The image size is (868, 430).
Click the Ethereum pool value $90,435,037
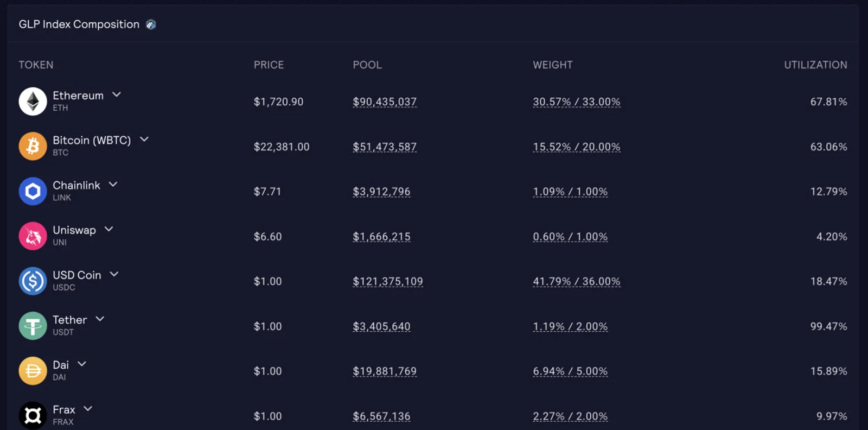[385, 102]
